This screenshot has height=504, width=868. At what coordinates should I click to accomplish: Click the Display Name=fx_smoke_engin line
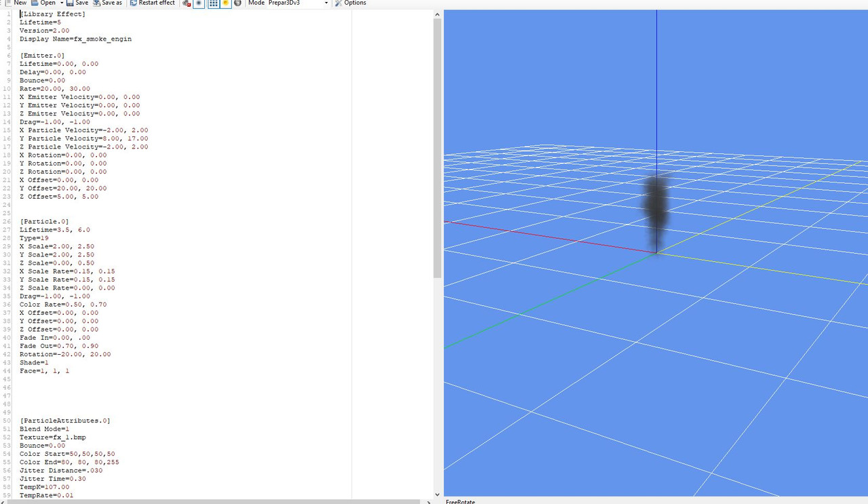coord(75,39)
